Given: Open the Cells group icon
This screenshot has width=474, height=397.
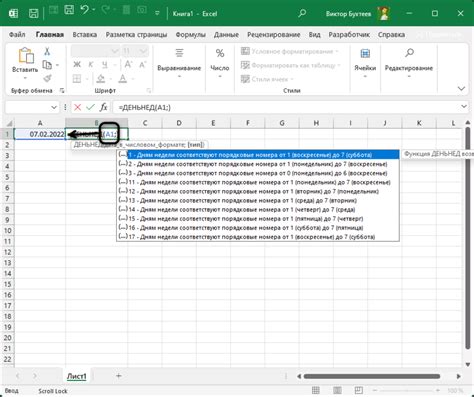Looking at the screenshot, I should (x=365, y=53).
